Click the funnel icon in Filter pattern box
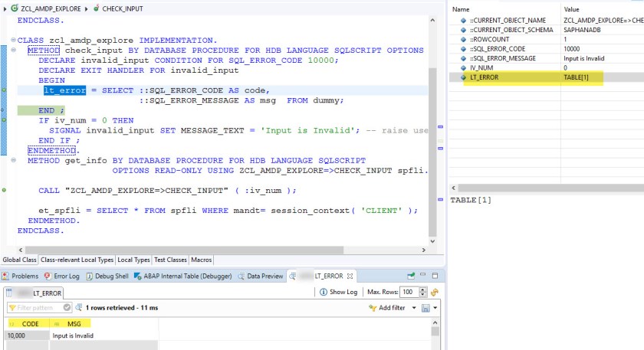 coord(12,307)
